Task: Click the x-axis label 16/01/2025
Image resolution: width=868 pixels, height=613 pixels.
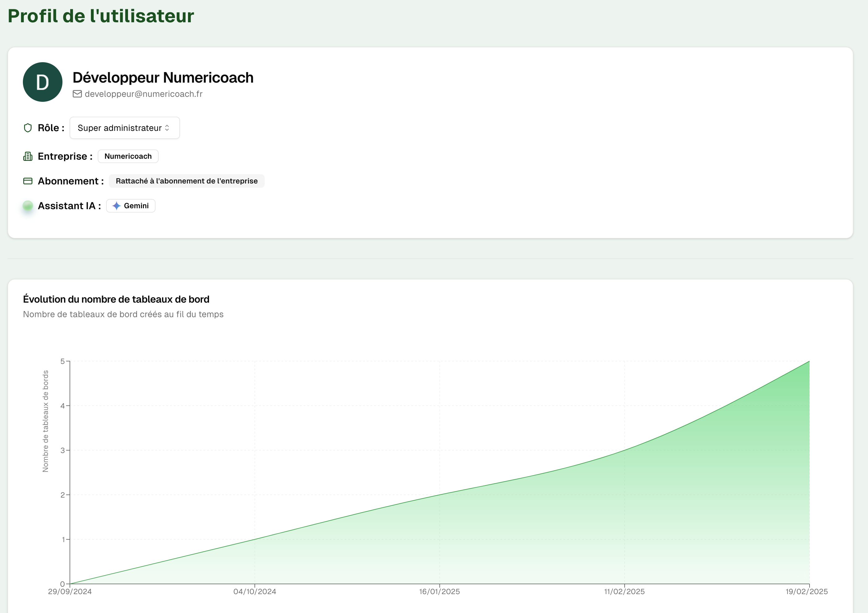Action: pos(440,591)
